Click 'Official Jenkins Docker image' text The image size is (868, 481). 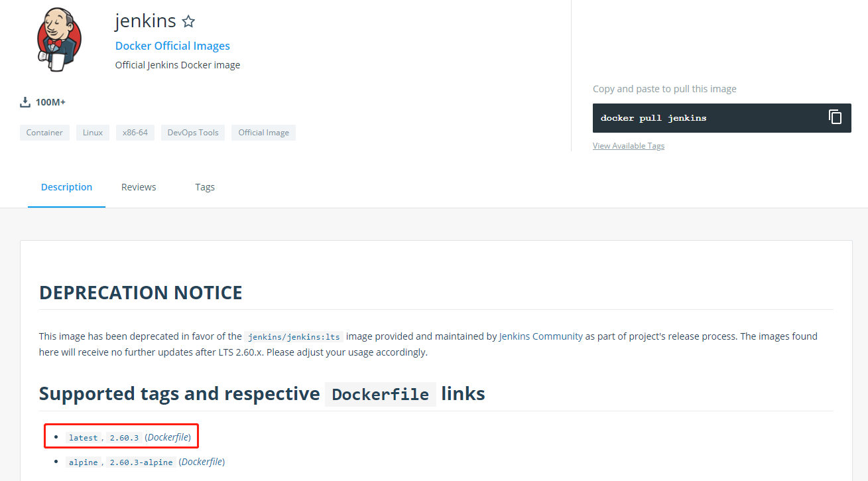click(178, 65)
